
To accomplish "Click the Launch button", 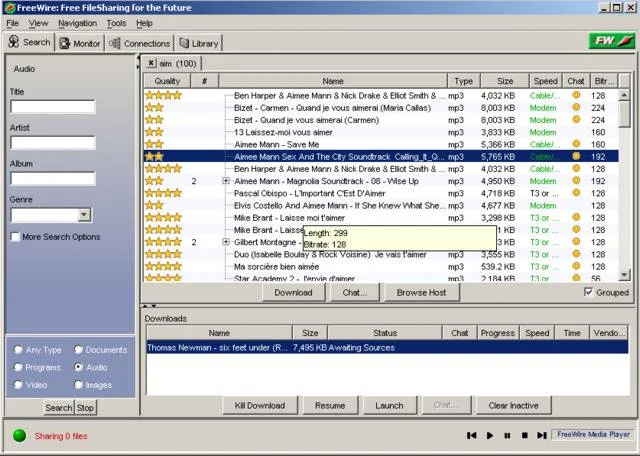I will (389, 405).
